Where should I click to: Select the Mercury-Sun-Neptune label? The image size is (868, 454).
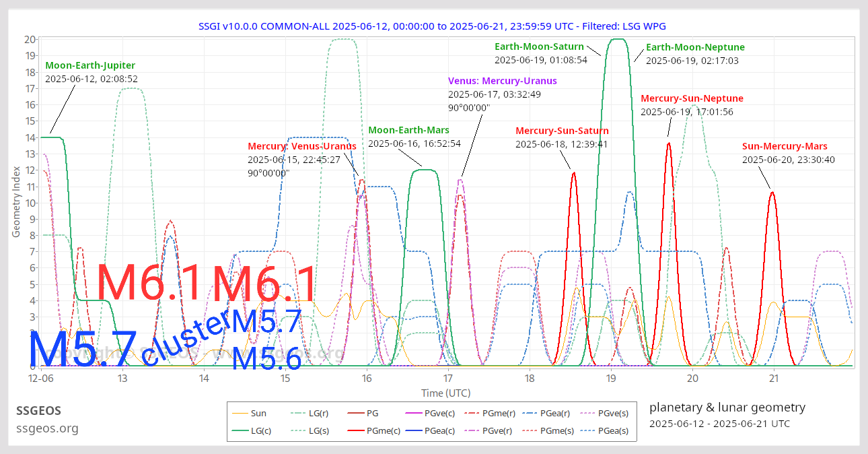(x=692, y=99)
